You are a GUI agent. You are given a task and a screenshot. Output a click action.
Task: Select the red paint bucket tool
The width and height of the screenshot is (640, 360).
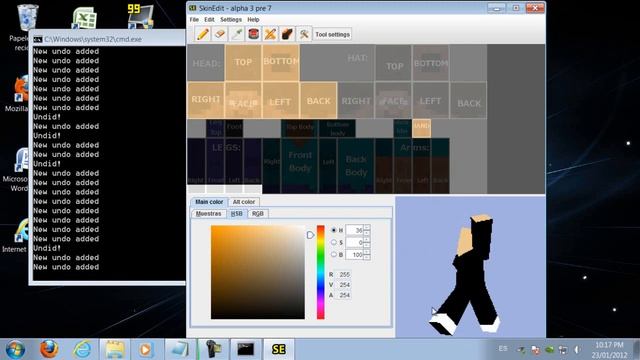253,34
